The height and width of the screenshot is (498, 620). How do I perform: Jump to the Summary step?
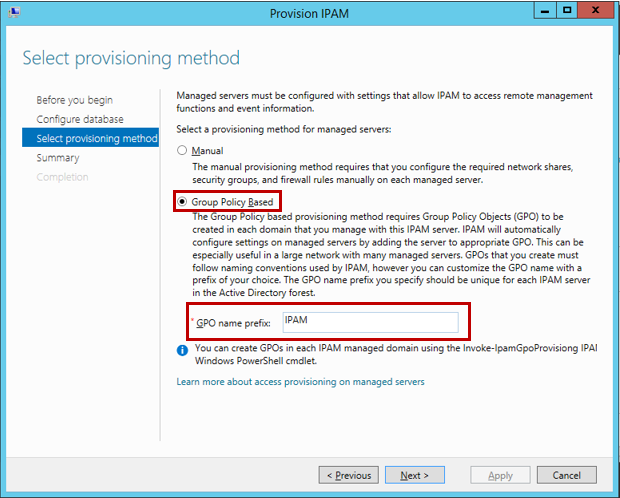58,157
